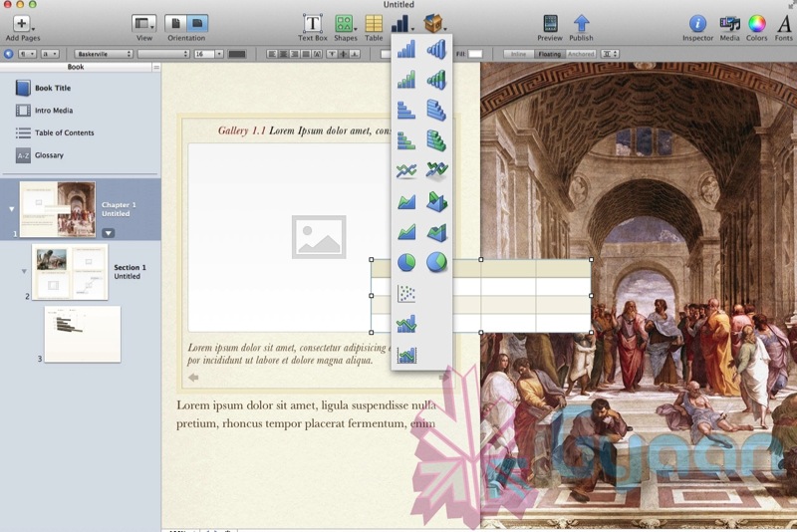Collapse the Chapter 1 disclosure triangle
The height and width of the screenshot is (532, 797).
(12, 209)
